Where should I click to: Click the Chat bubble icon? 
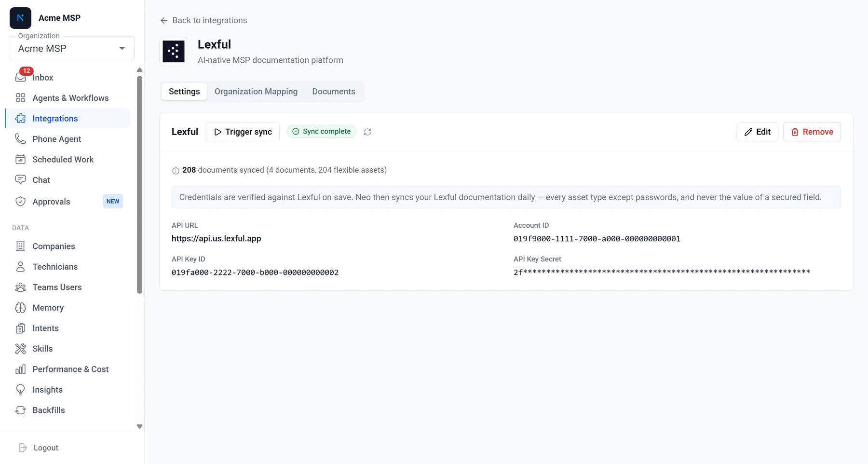(x=20, y=180)
